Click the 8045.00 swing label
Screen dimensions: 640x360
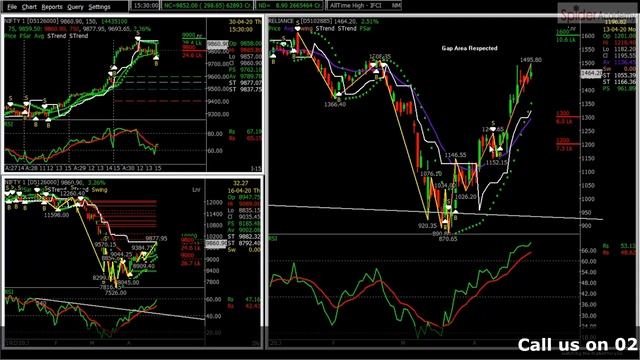coord(129,282)
